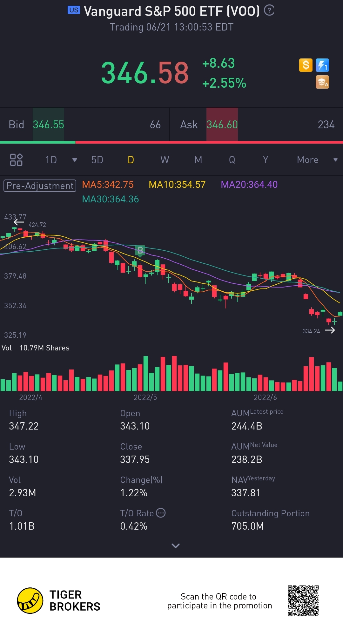Tap the High value 347.22
Image resolution: width=343 pixels, height=644 pixels.
24,426
